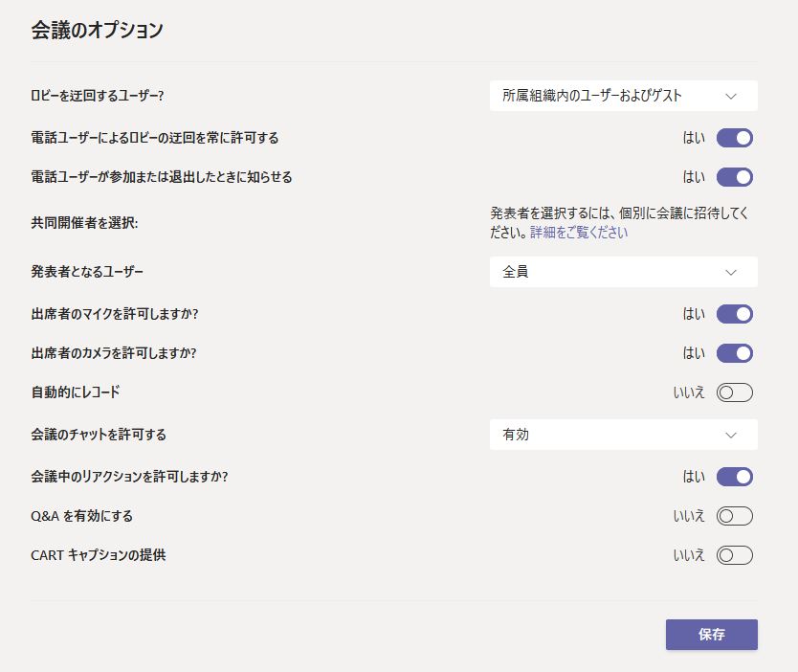798x672 pixels.
Task: Disable 出席者のカメラを許可しますか switch
Action: [x=735, y=353]
